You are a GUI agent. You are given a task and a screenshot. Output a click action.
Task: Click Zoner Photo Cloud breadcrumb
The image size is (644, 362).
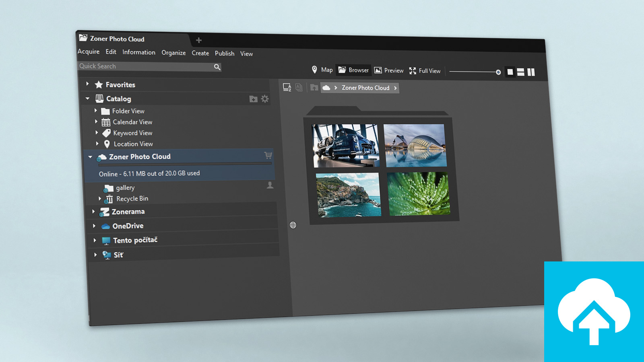[365, 88]
